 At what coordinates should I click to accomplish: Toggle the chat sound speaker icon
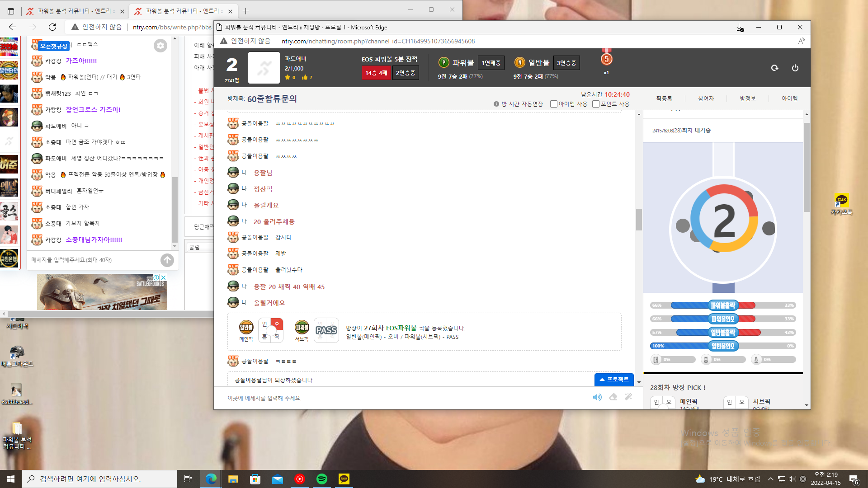[597, 397]
